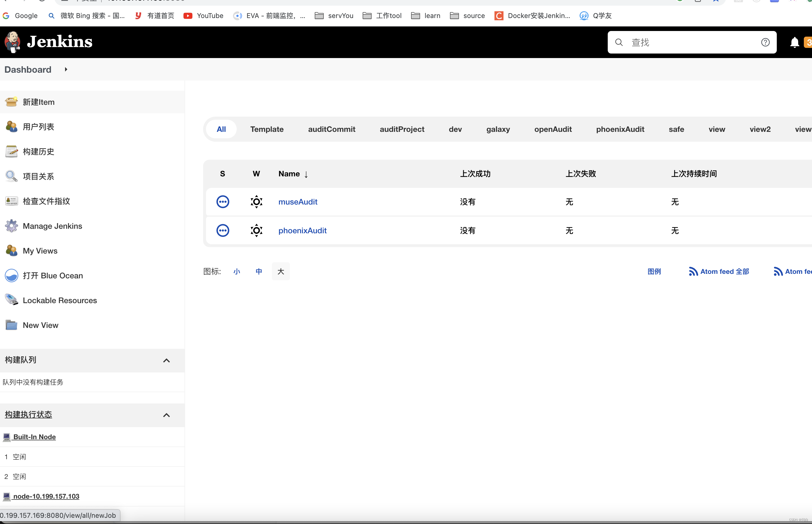Click the search help question icon
812x524 pixels.
(x=765, y=42)
